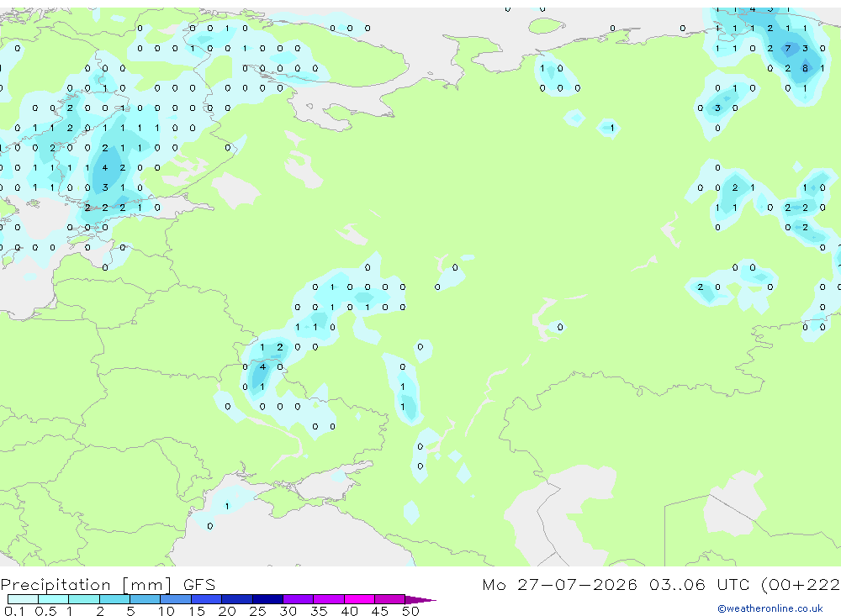
Task: Click the precipitation value '8' on the map
Action: click(805, 68)
